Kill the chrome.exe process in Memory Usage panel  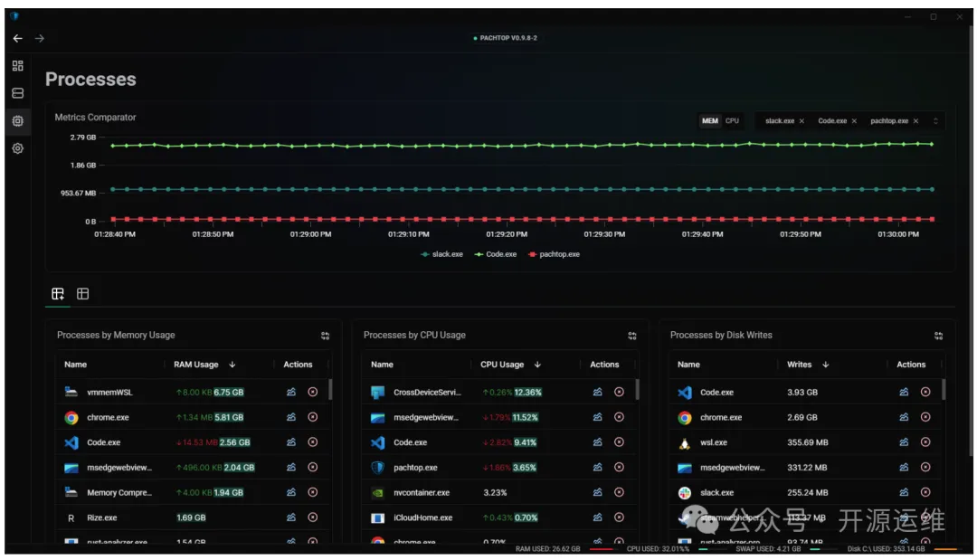[x=313, y=417]
